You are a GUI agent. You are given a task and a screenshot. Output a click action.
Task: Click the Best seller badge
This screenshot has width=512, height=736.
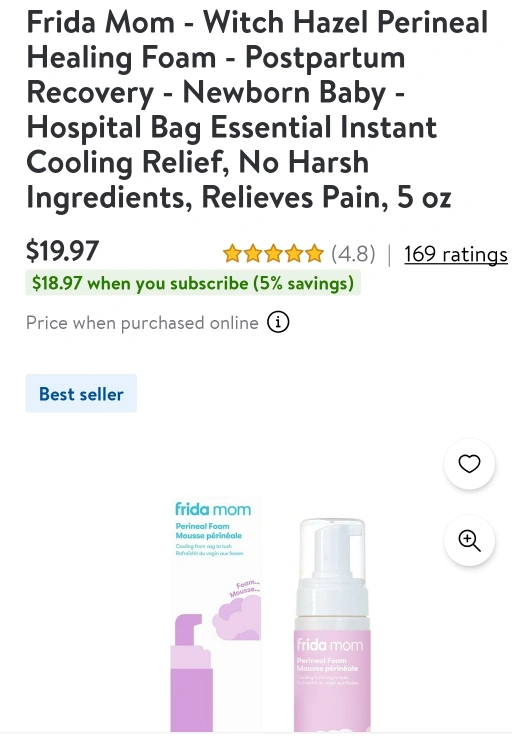pyautogui.click(x=81, y=393)
